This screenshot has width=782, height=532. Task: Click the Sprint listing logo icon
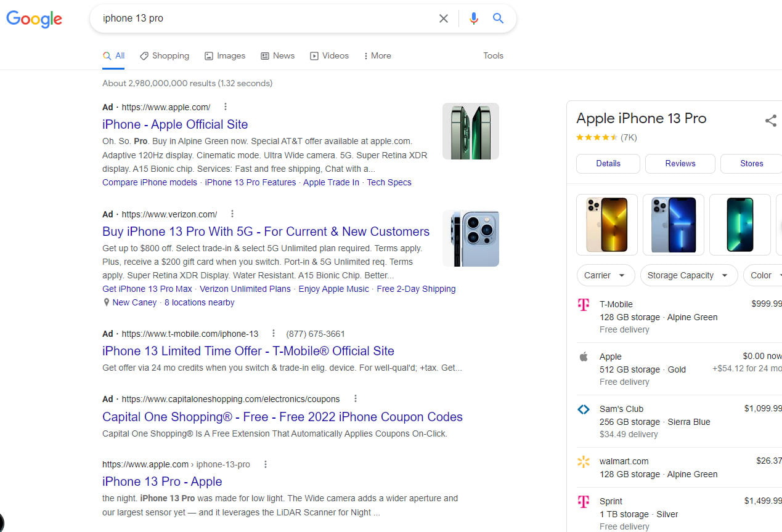pos(583,502)
